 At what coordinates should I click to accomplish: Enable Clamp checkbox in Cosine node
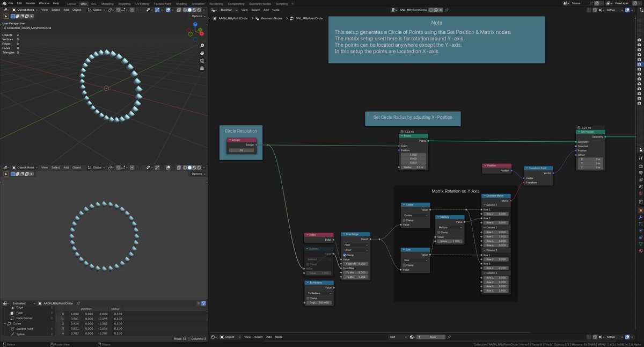404,220
